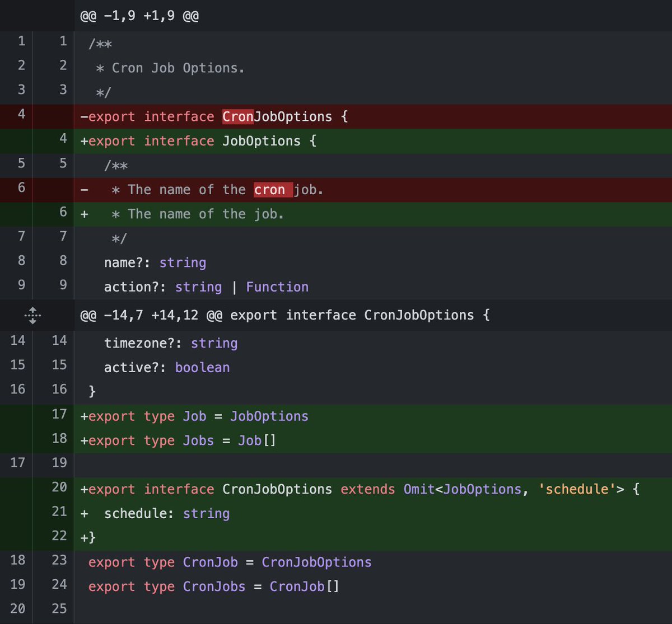Click the highlighted 'cron' word in removed comment
The height and width of the screenshot is (624, 672).
273,190
